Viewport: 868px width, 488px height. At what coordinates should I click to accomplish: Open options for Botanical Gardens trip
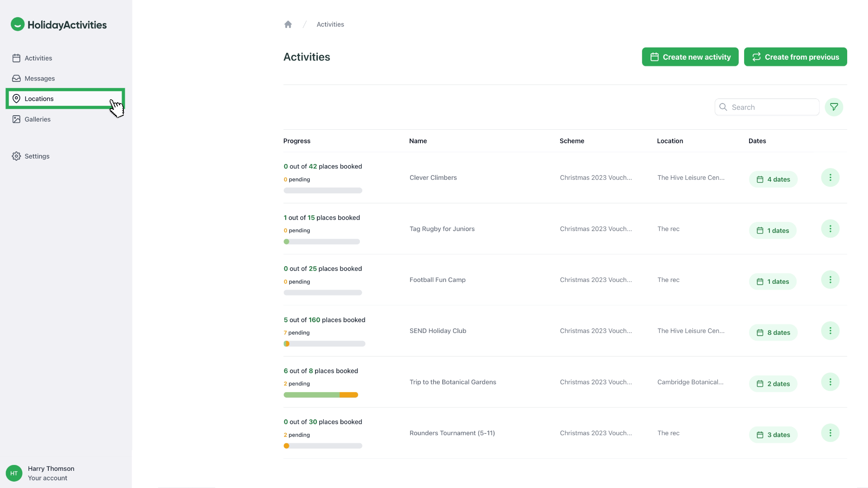(x=830, y=382)
